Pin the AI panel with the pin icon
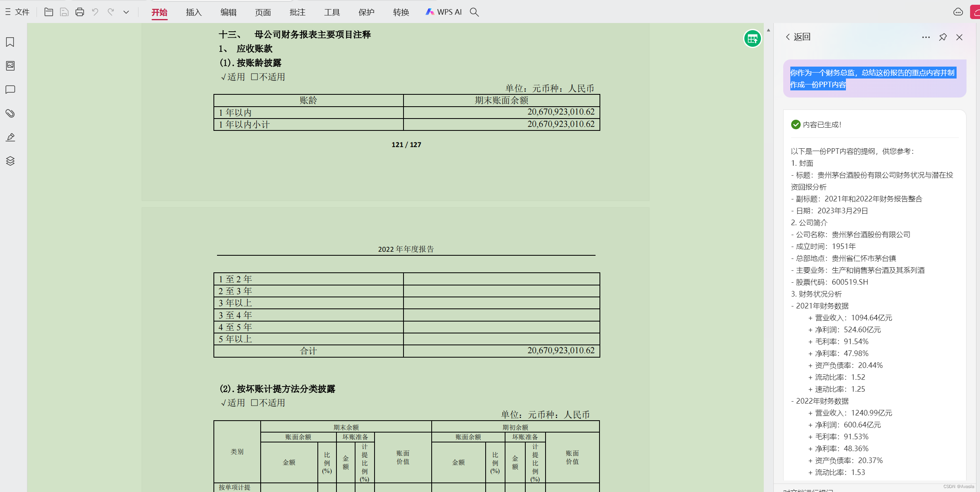 point(942,37)
